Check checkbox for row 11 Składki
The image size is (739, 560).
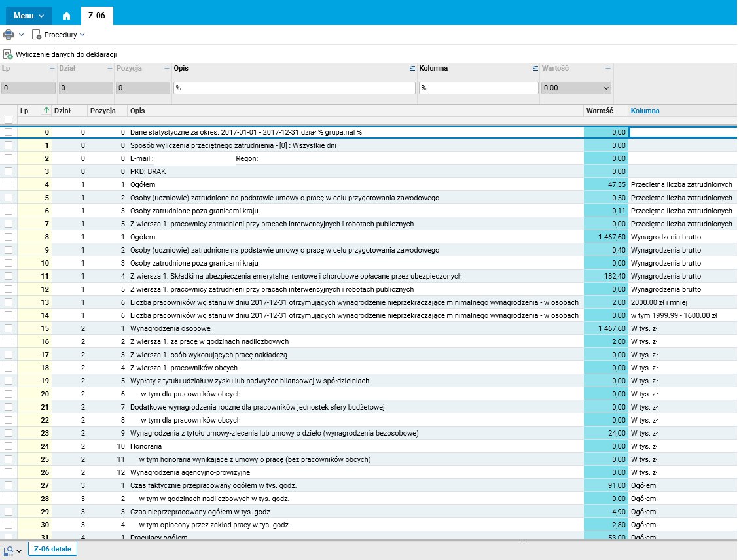(x=9, y=276)
